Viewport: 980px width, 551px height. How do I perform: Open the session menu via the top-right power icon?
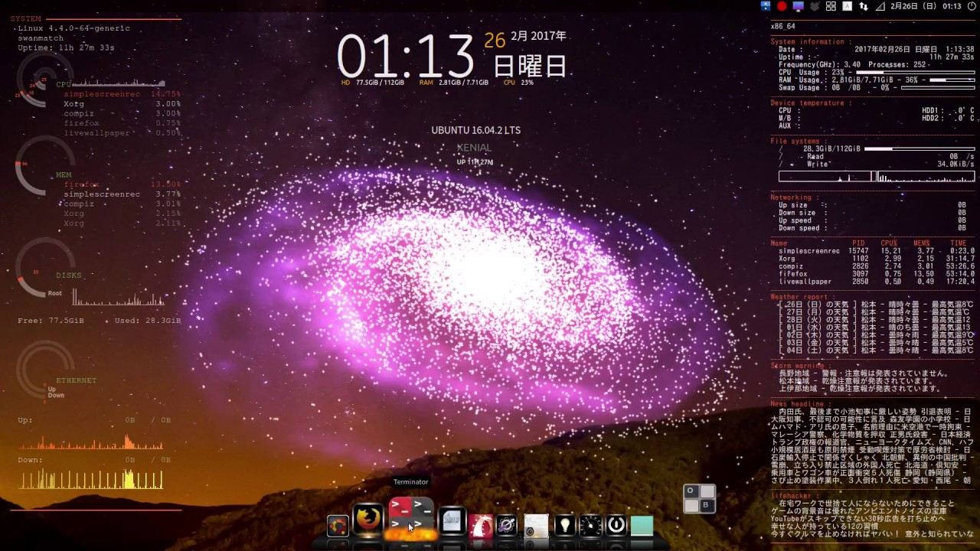(972, 7)
